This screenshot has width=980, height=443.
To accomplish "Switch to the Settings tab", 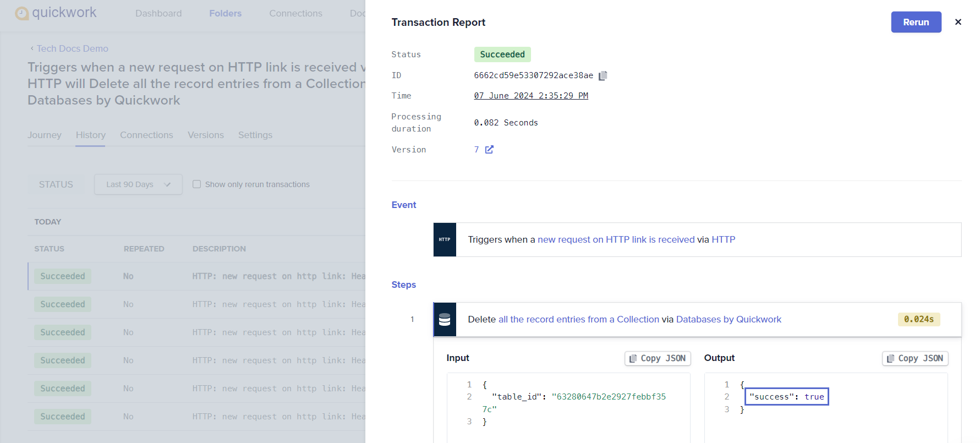I will [x=255, y=135].
